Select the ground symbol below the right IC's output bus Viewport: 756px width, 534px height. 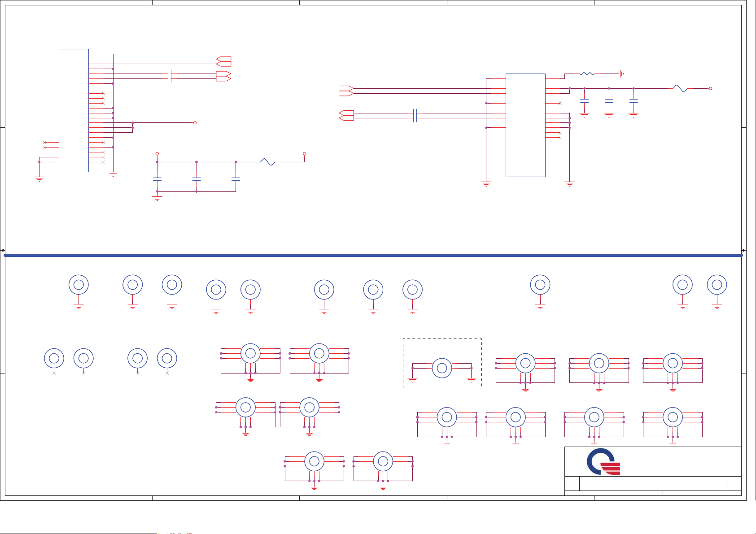point(570,183)
